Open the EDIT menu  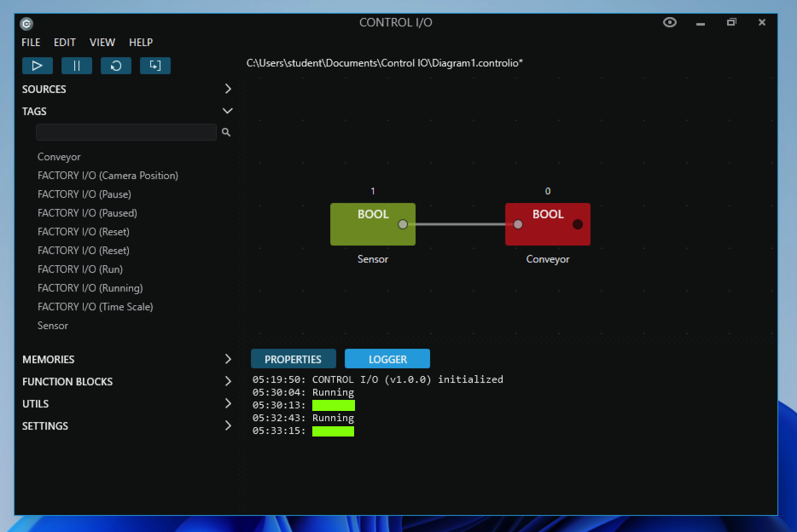click(65, 43)
